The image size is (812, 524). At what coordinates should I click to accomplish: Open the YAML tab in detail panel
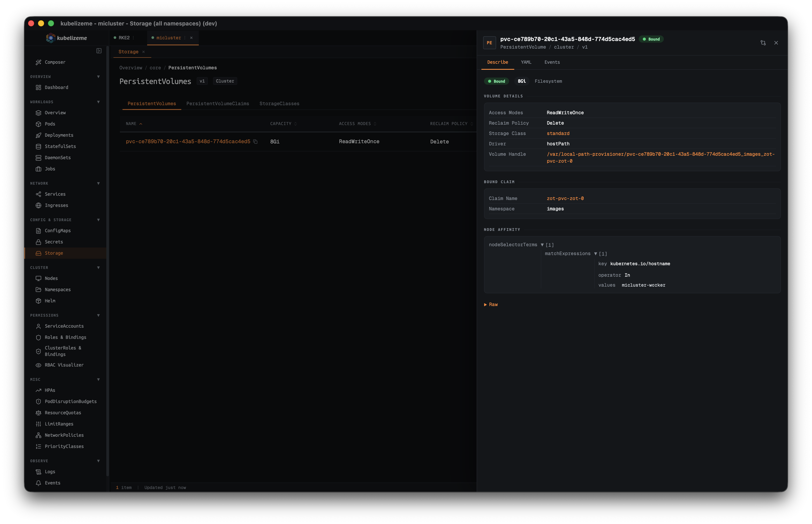(526, 62)
